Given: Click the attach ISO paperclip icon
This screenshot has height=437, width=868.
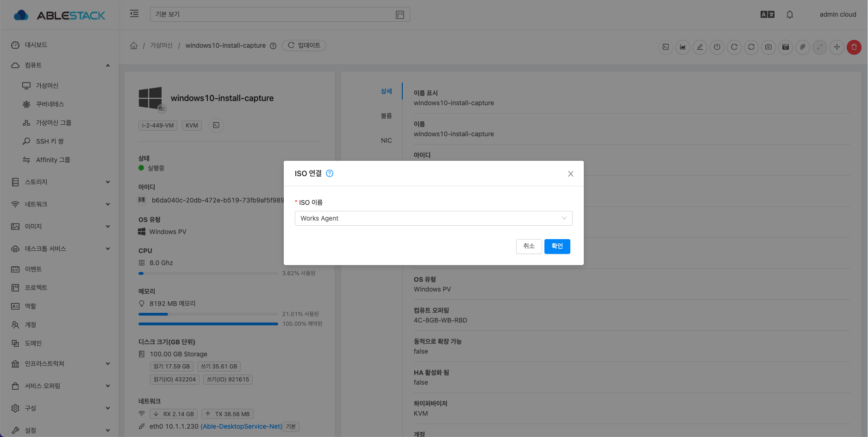Looking at the screenshot, I should click(x=802, y=47).
